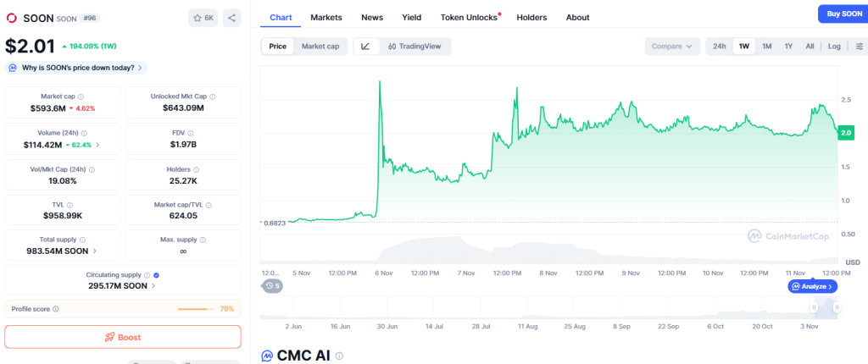Expand Total supply 983.54M SOON details
The image size is (868, 364).
[94, 251]
